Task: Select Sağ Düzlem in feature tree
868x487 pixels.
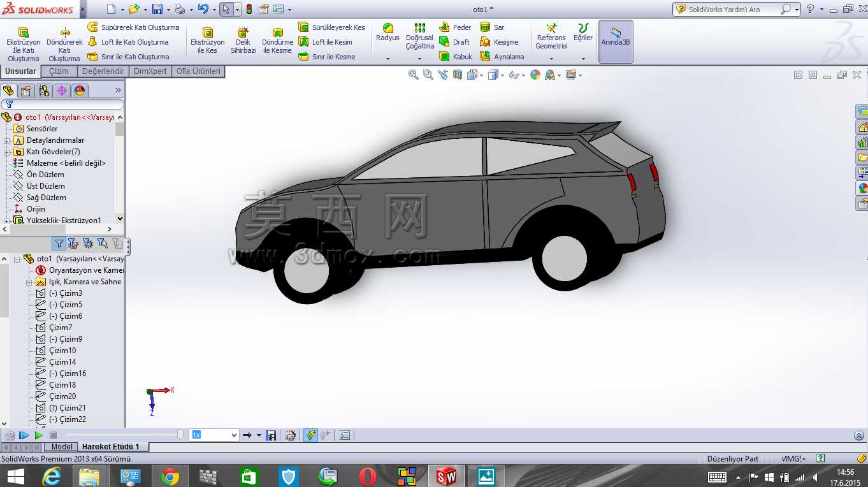Action: [x=46, y=198]
